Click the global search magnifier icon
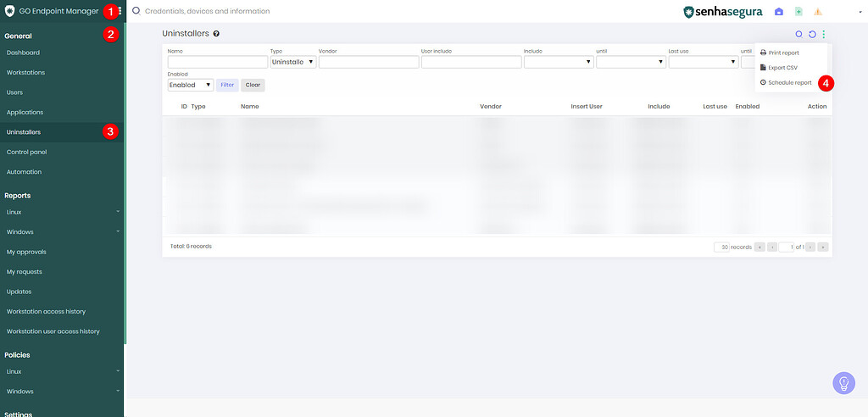 (x=136, y=10)
